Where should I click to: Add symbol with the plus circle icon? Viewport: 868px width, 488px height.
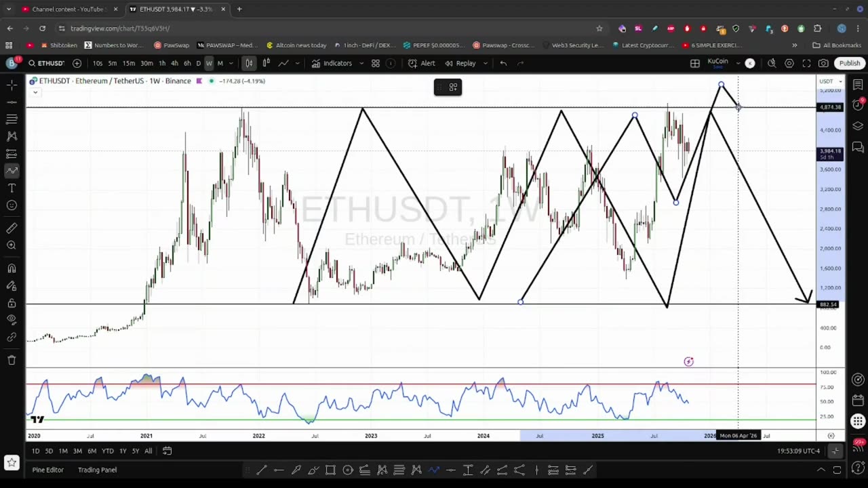[77, 63]
